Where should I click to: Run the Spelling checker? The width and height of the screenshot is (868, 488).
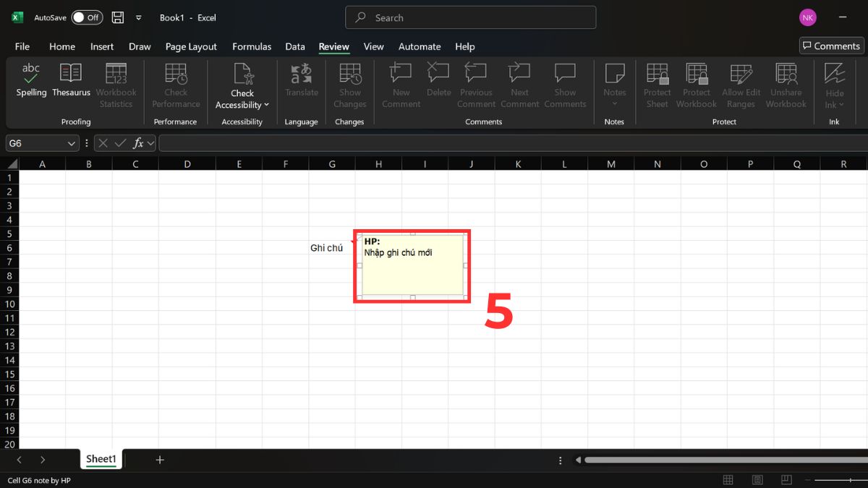pyautogui.click(x=31, y=81)
